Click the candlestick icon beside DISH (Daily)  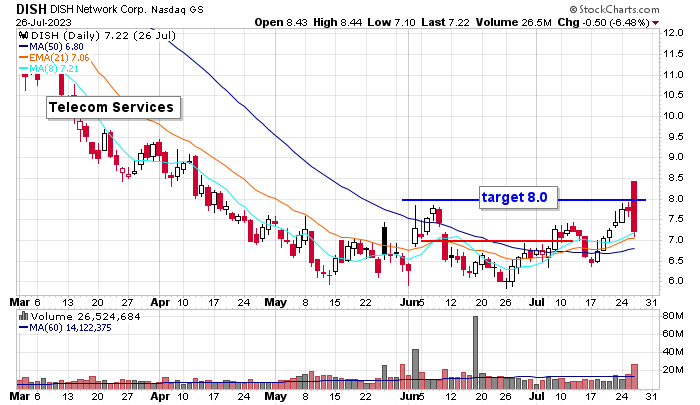[24, 35]
